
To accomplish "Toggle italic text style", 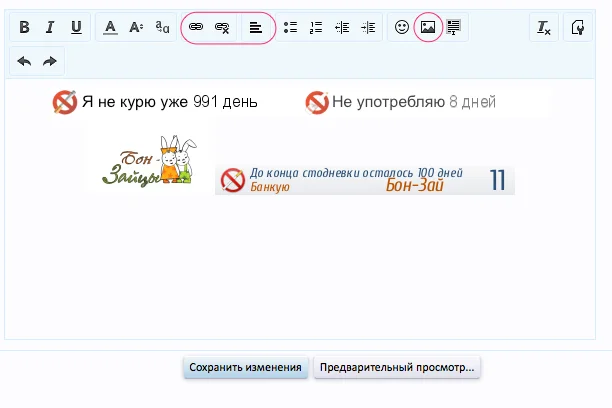I will [x=50, y=28].
